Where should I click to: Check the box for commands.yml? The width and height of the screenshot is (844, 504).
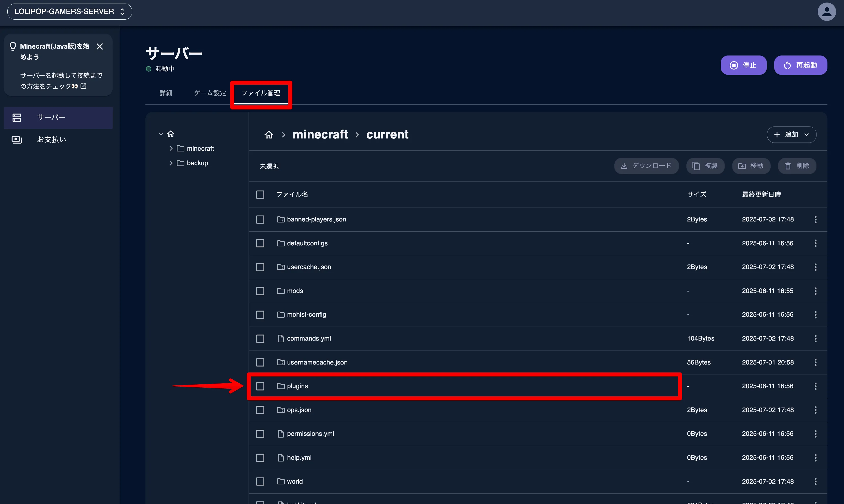pyautogui.click(x=260, y=339)
